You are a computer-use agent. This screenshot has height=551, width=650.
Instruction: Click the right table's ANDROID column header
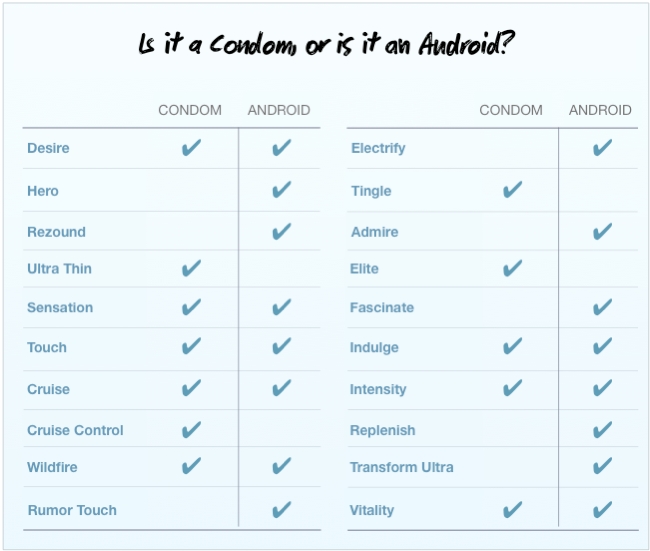[x=600, y=110]
